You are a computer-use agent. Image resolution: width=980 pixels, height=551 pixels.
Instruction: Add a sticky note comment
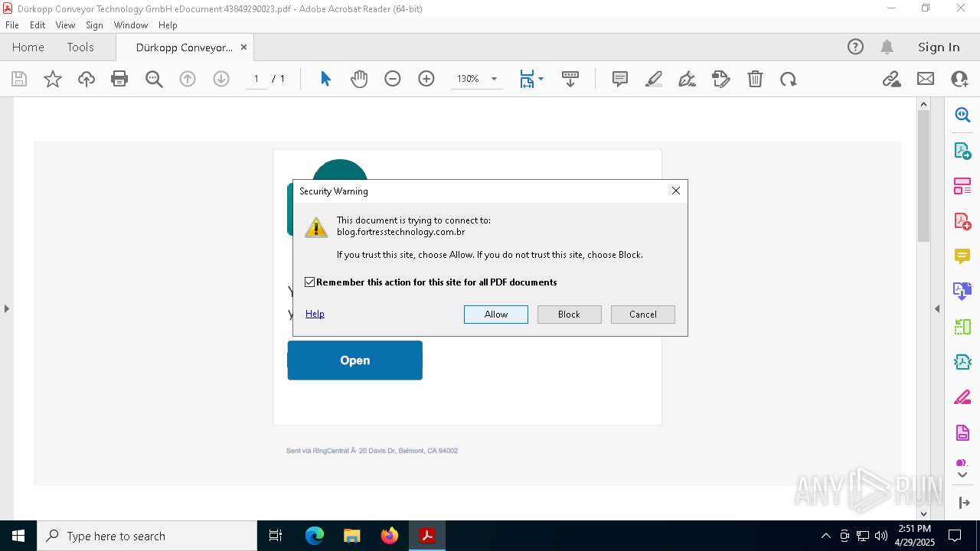point(620,79)
